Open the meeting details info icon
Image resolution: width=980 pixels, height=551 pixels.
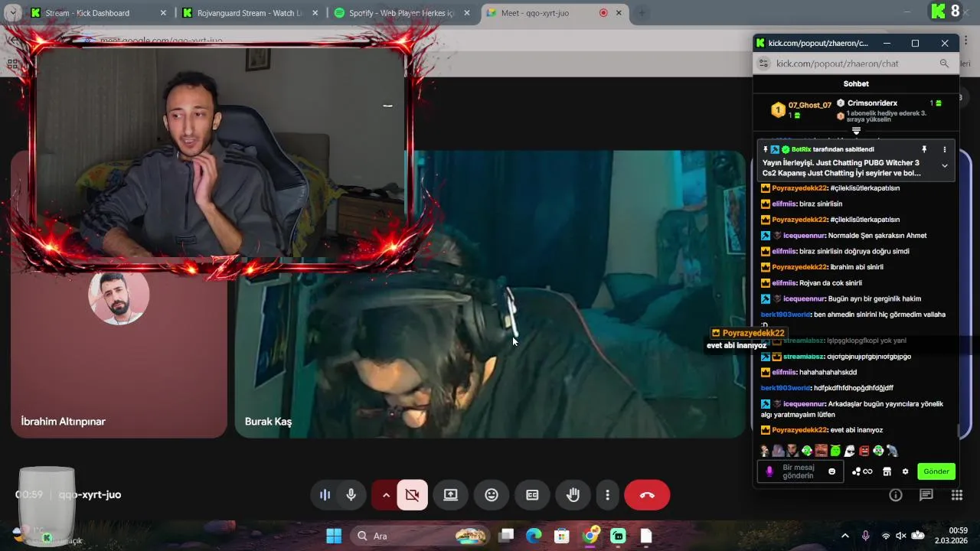(896, 495)
